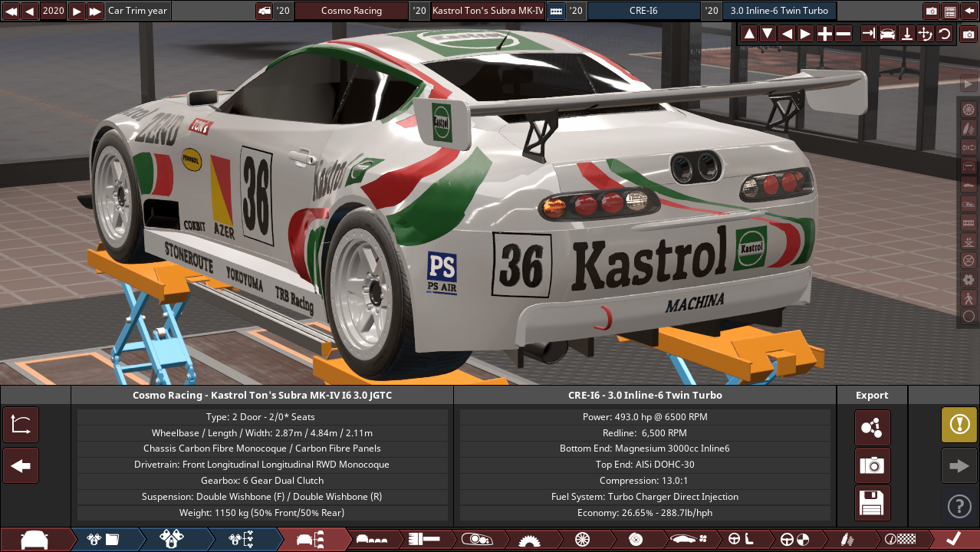Toggle the car body visibility icon

click(x=968, y=185)
